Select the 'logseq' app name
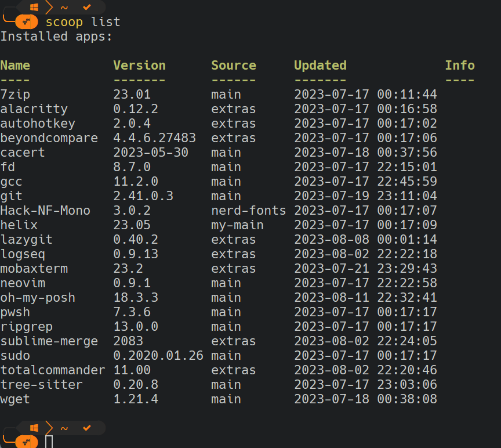 pyautogui.click(x=23, y=254)
